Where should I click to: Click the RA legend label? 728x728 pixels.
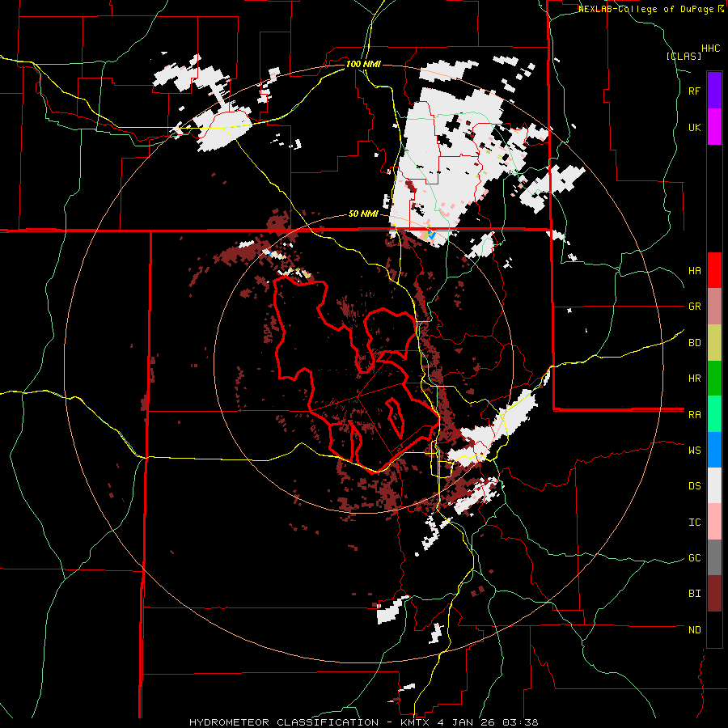(x=695, y=415)
